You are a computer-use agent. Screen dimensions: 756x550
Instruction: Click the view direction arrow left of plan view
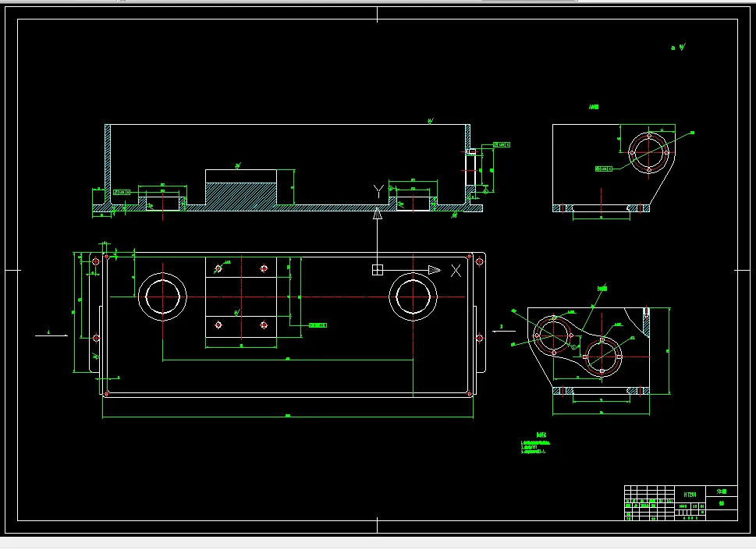(51, 335)
